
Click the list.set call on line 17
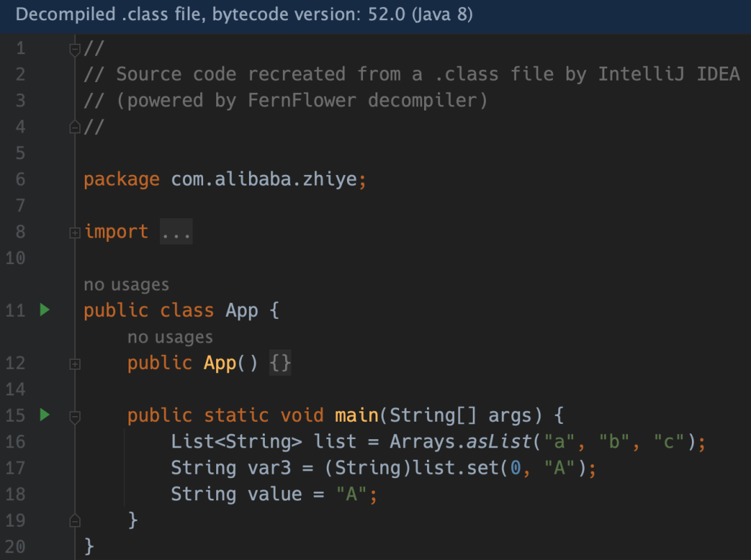coord(455,468)
